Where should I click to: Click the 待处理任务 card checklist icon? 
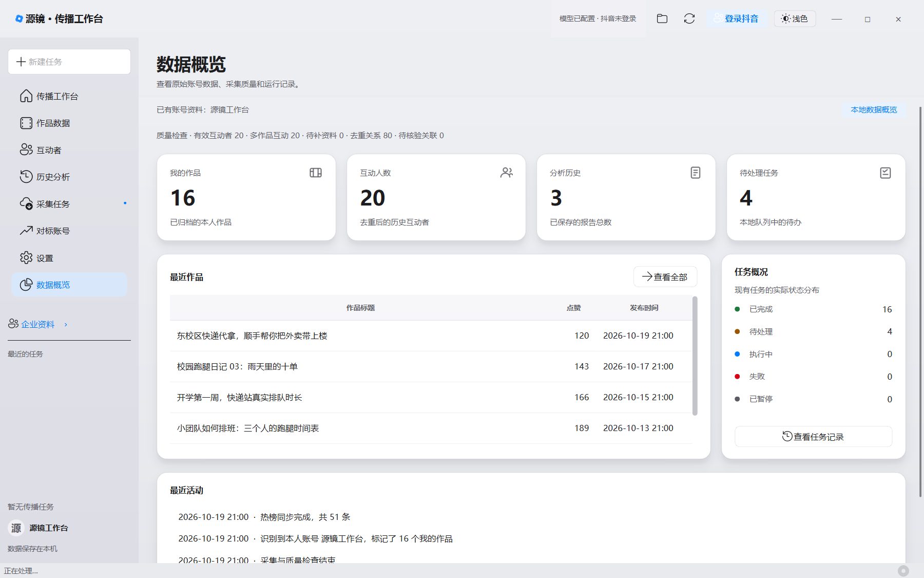[885, 173]
